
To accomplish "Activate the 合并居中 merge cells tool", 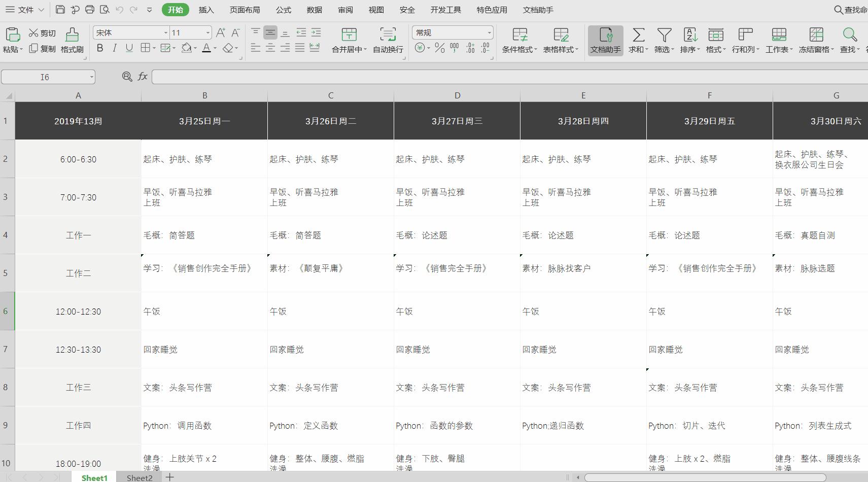I will 349,41.
